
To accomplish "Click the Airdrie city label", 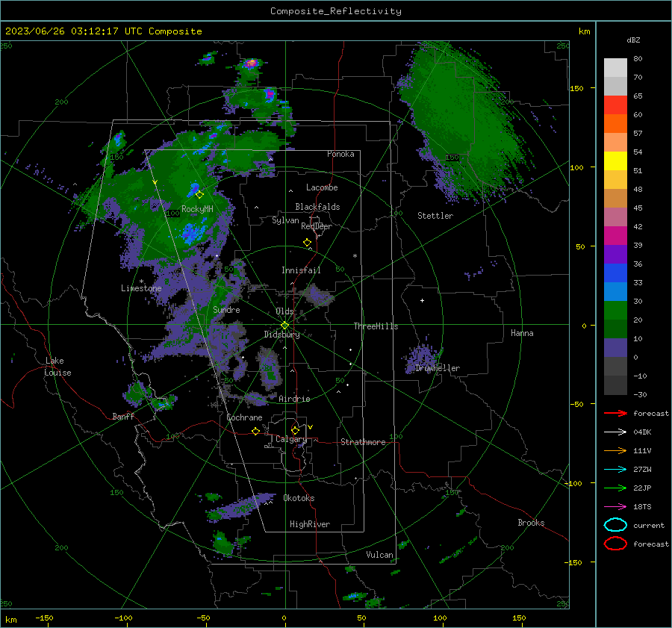I will pos(294,399).
